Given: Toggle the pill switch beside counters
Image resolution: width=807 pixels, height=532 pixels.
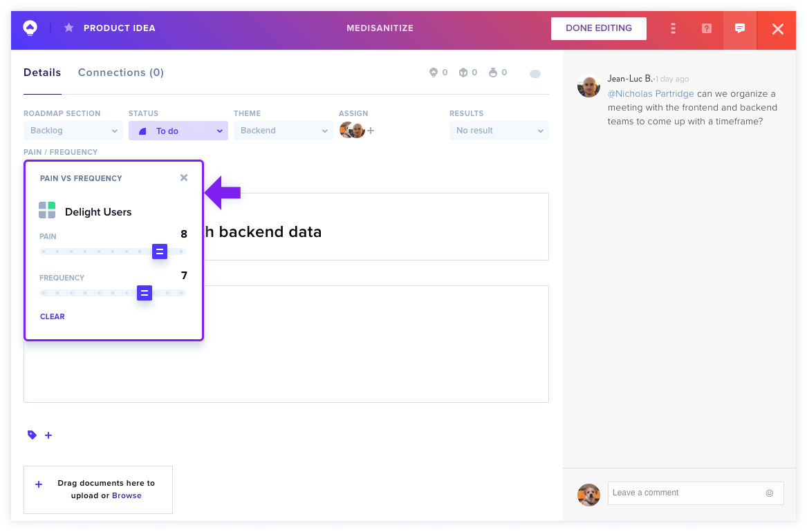Looking at the screenshot, I should (x=535, y=73).
